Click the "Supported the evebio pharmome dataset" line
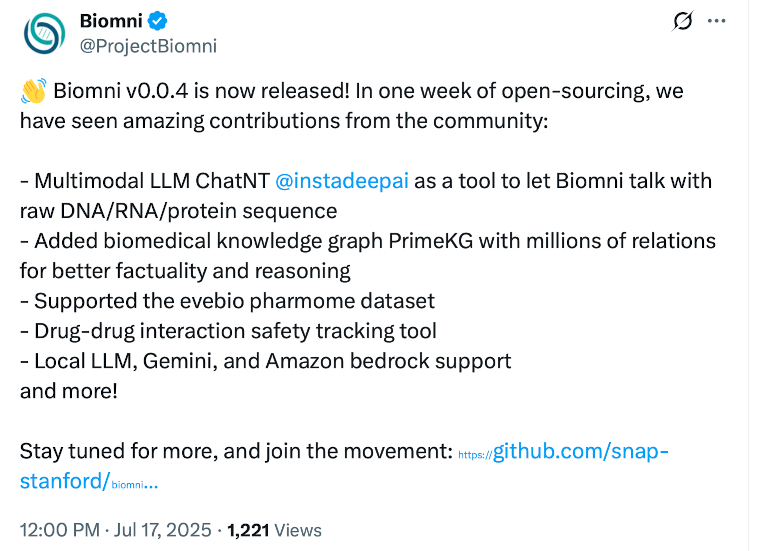761x551 pixels. (x=227, y=301)
